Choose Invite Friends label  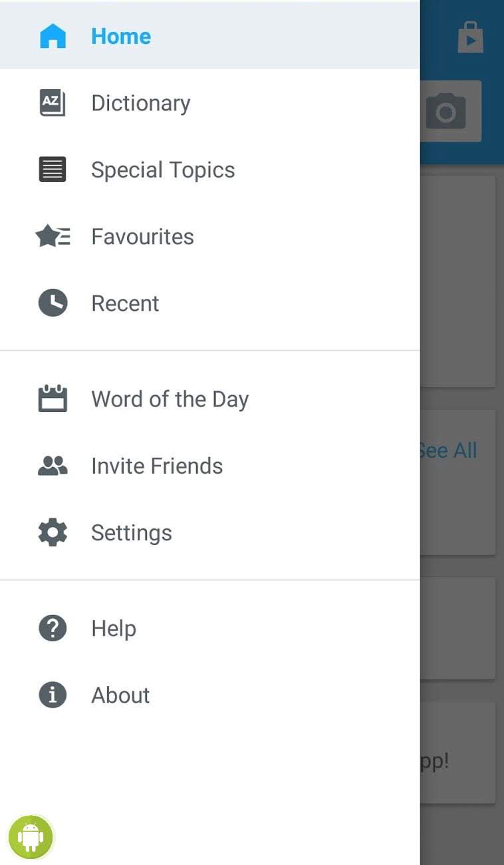coord(157,466)
